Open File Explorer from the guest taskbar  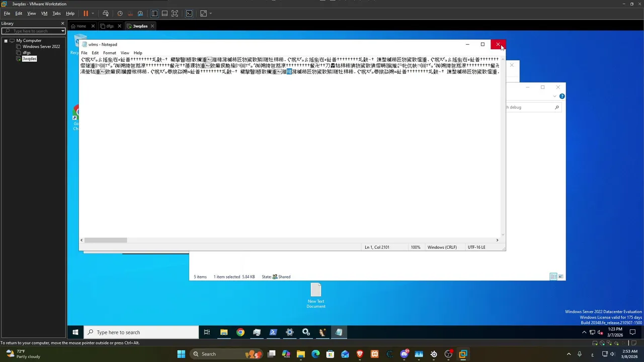pyautogui.click(x=224, y=332)
